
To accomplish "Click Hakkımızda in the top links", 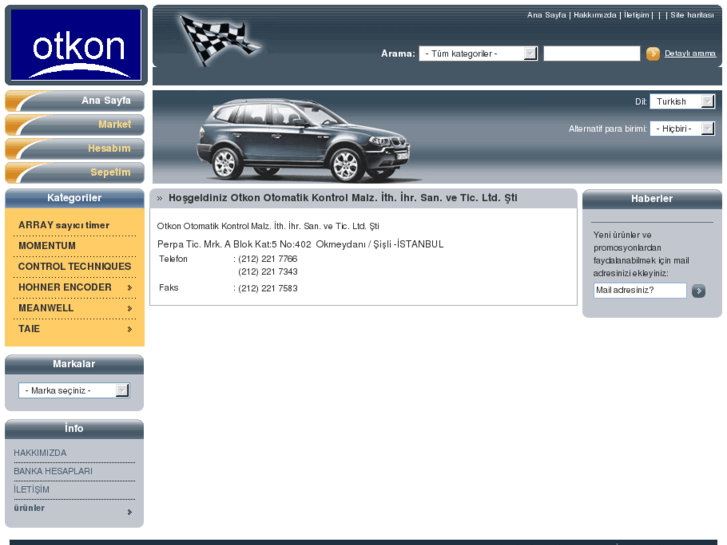I will tap(595, 15).
